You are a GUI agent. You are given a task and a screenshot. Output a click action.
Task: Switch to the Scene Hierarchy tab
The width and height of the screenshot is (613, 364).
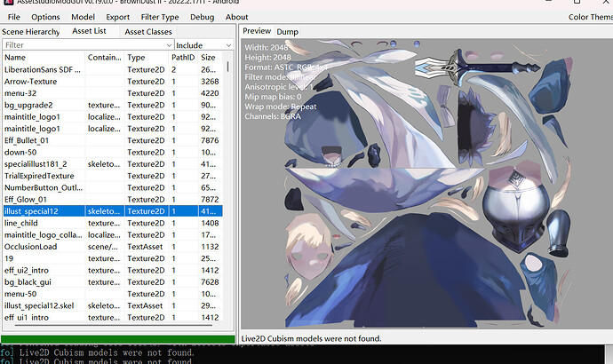tap(31, 32)
